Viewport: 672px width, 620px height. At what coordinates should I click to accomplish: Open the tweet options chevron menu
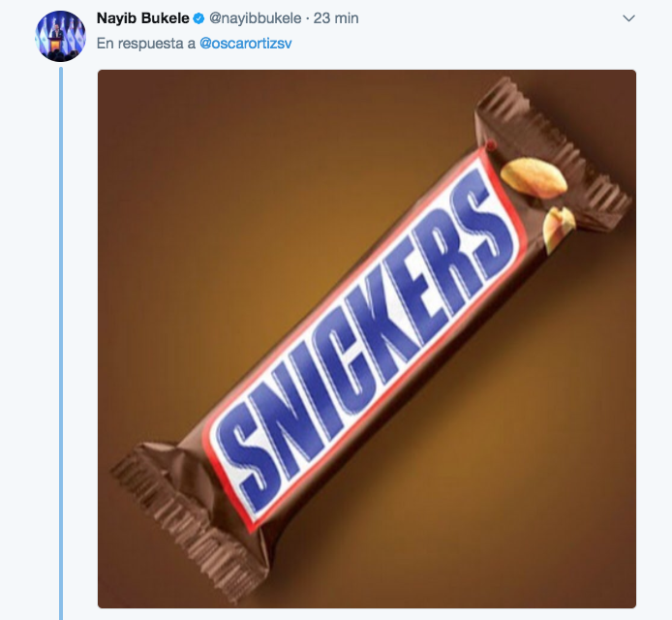628,18
